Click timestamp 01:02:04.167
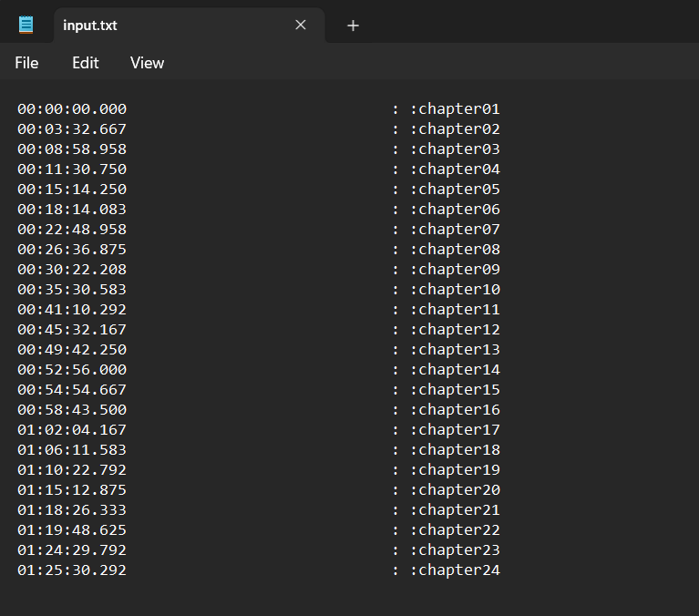The width and height of the screenshot is (699, 616). 72,430
